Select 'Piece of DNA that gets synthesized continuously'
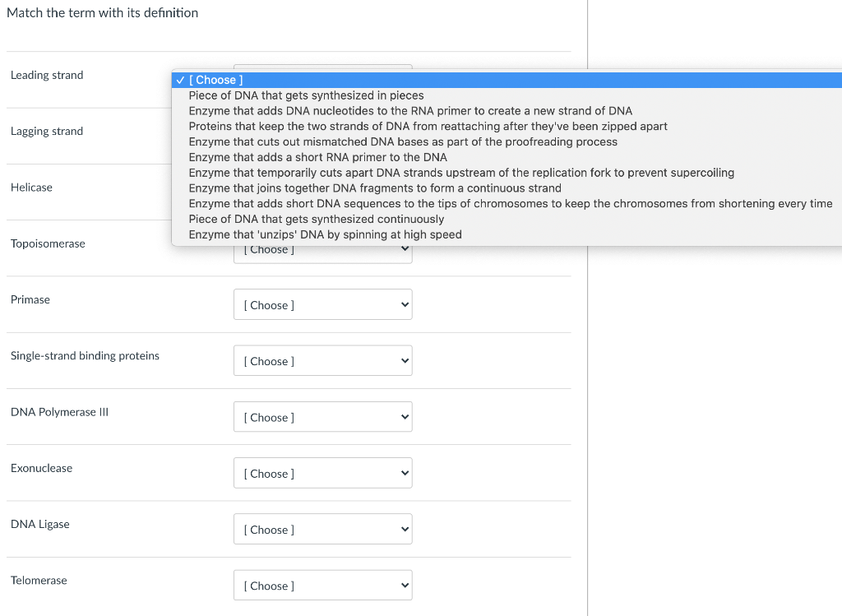 (316, 219)
